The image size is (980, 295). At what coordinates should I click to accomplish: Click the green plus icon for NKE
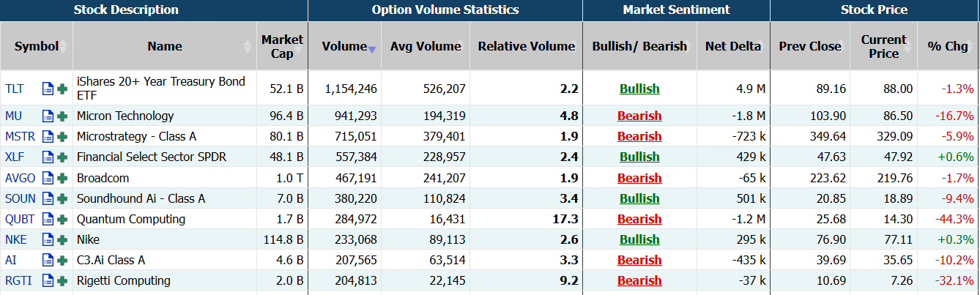click(62, 239)
